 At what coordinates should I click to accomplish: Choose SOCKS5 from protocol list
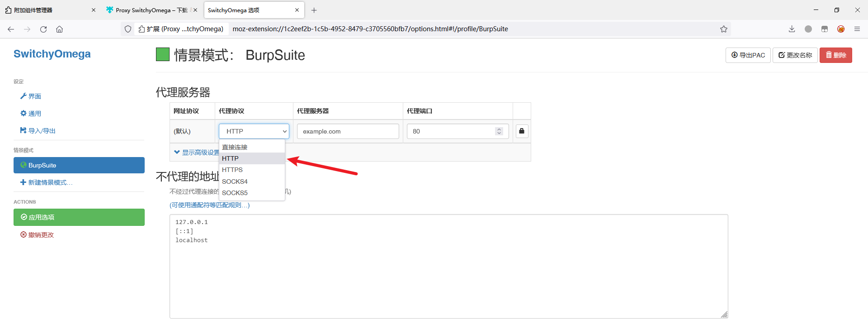(x=252, y=193)
